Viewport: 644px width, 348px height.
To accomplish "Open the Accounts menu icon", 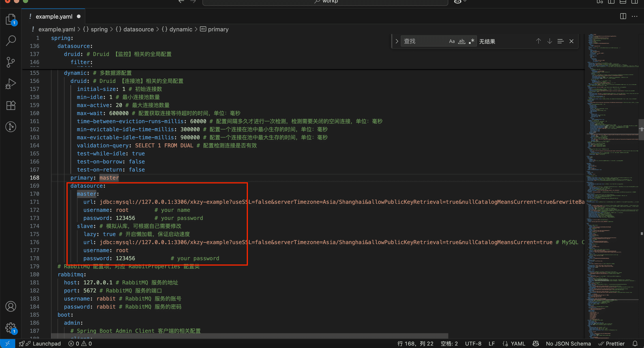I will pyautogui.click(x=11, y=306).
